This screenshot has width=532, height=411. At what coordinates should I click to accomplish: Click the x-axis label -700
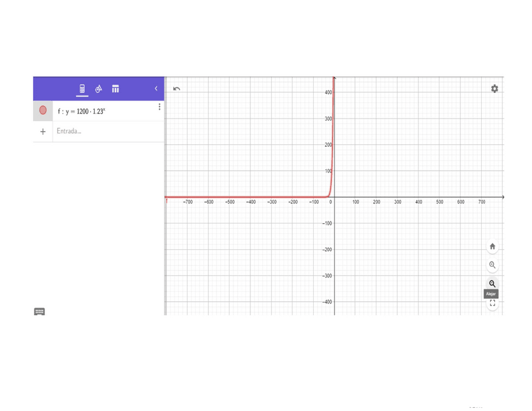coord(188,202)
